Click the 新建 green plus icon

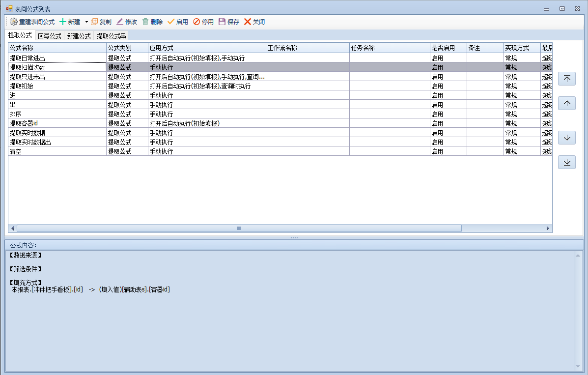pyautogui.click(x=63, y=22)
